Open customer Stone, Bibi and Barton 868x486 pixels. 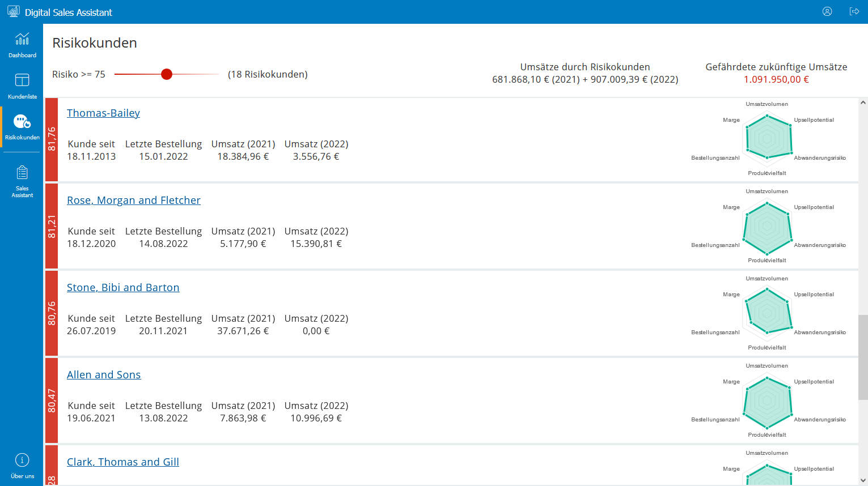click(x=123, y=287)
